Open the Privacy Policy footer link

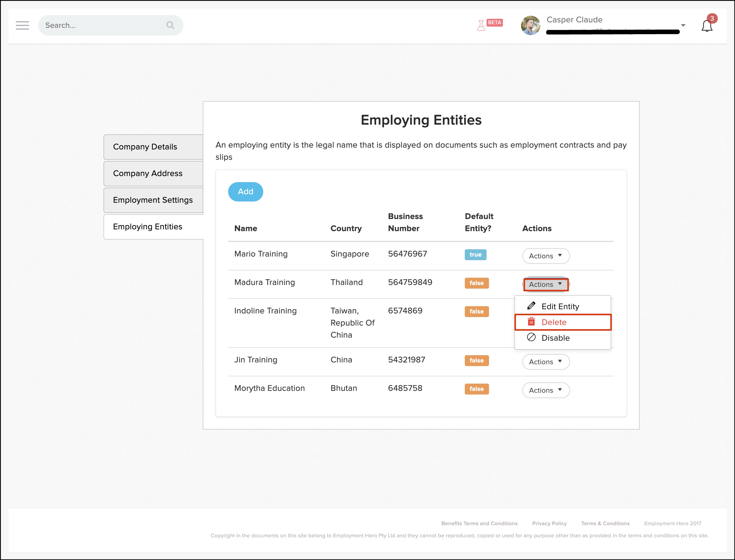549,523
